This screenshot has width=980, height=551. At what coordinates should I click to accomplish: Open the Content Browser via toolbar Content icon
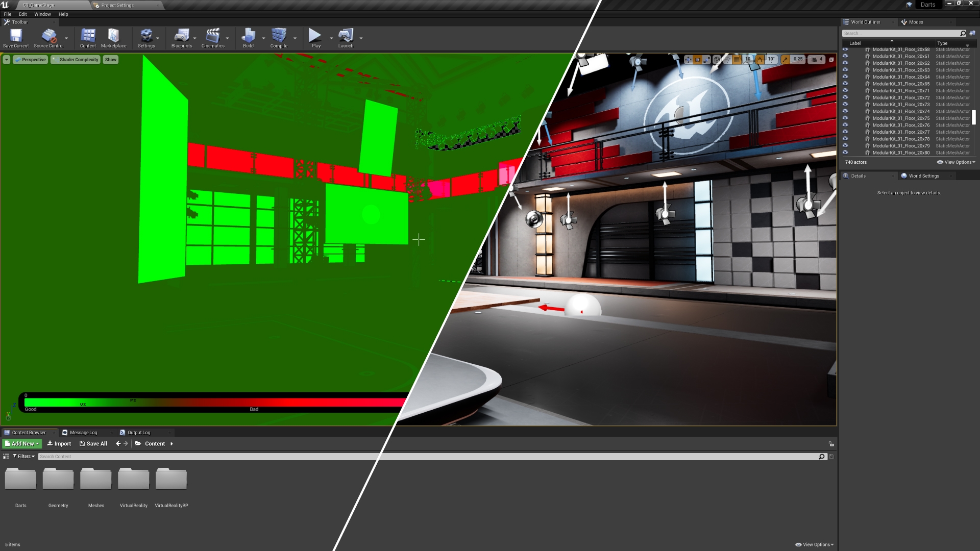(87, 36)
